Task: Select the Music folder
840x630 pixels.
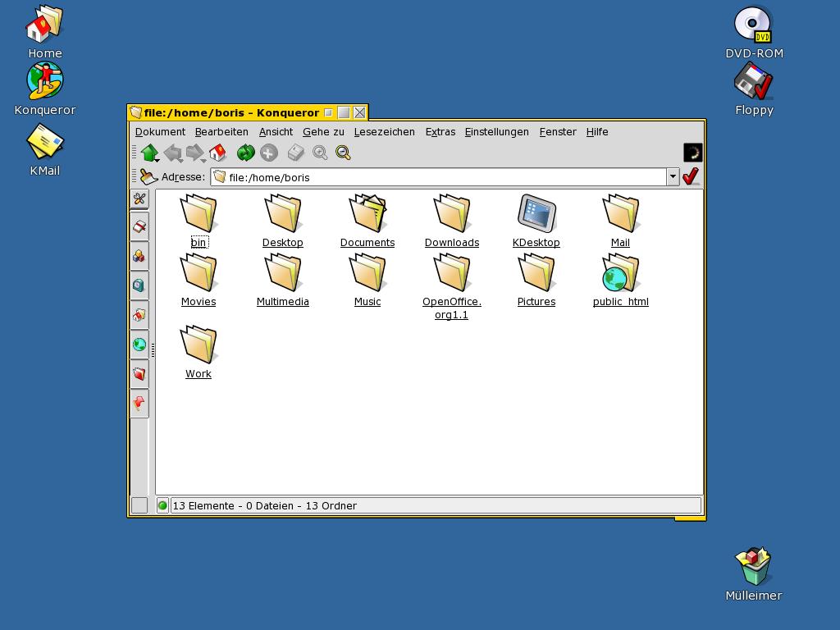Action: pos(367,281)
